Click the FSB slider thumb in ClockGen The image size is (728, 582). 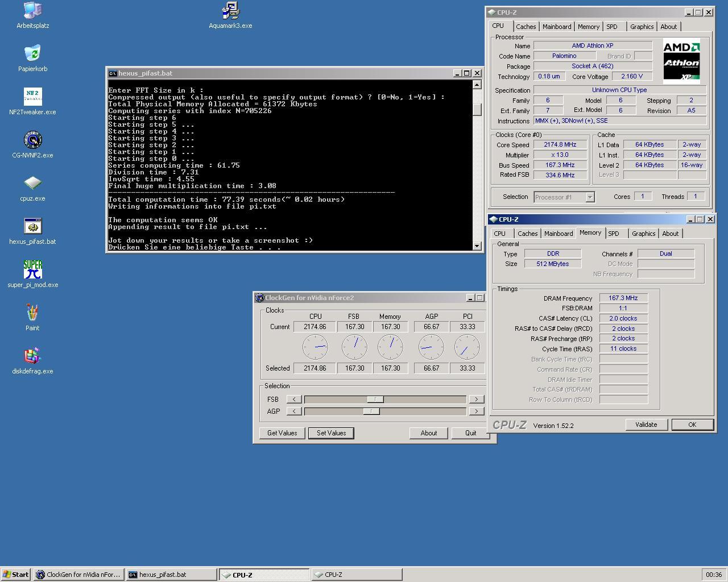375,400
